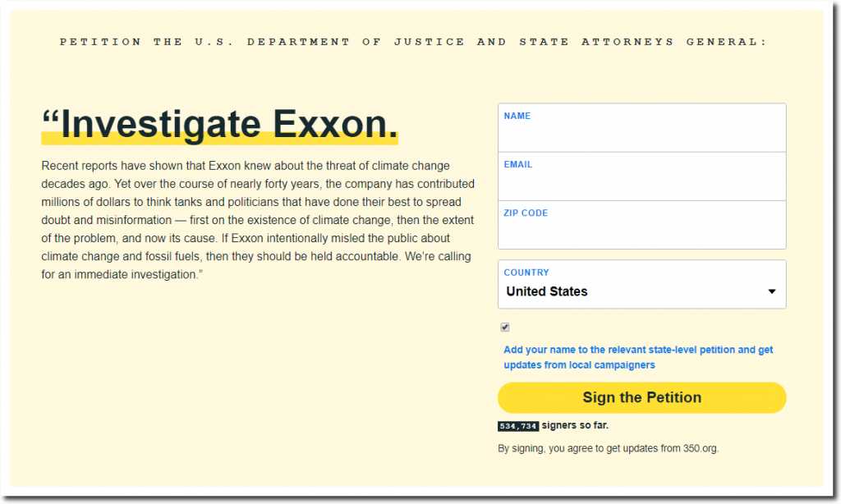841x504 pixels.
Task: Click the "Investigate Exxon." headline
Action: 220,125
